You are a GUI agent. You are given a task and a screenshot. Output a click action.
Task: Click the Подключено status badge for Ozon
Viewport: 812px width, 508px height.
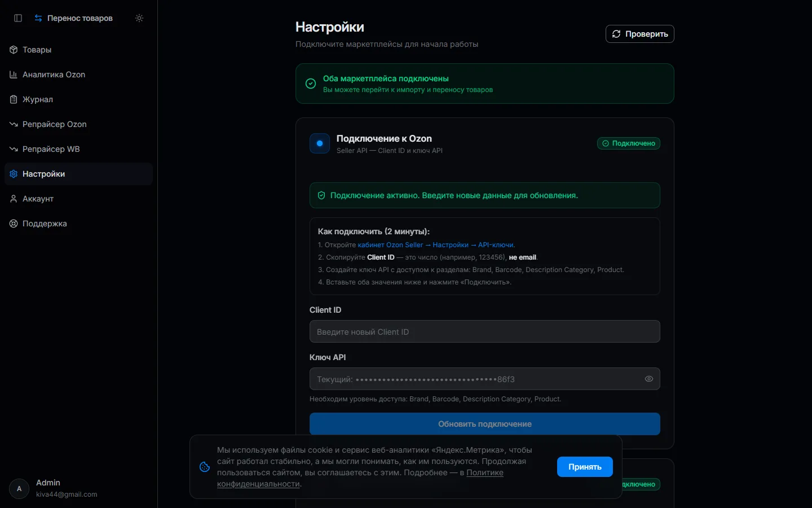(629, 143)
